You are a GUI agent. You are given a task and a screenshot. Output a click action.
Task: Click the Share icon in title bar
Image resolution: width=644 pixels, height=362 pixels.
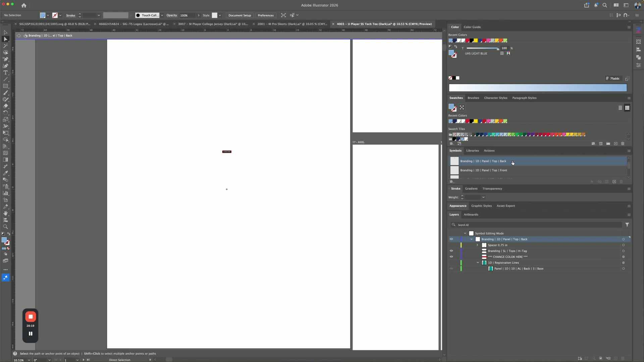pos(587,5)
